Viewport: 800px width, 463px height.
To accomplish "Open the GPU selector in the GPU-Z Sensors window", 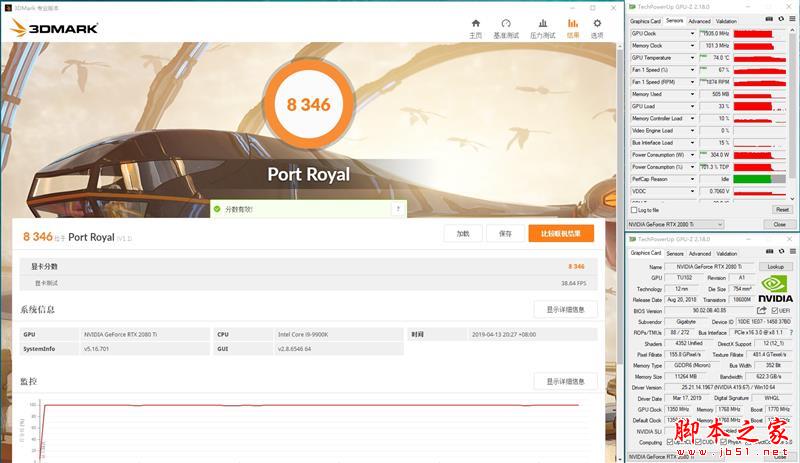I will coord(676,224).
